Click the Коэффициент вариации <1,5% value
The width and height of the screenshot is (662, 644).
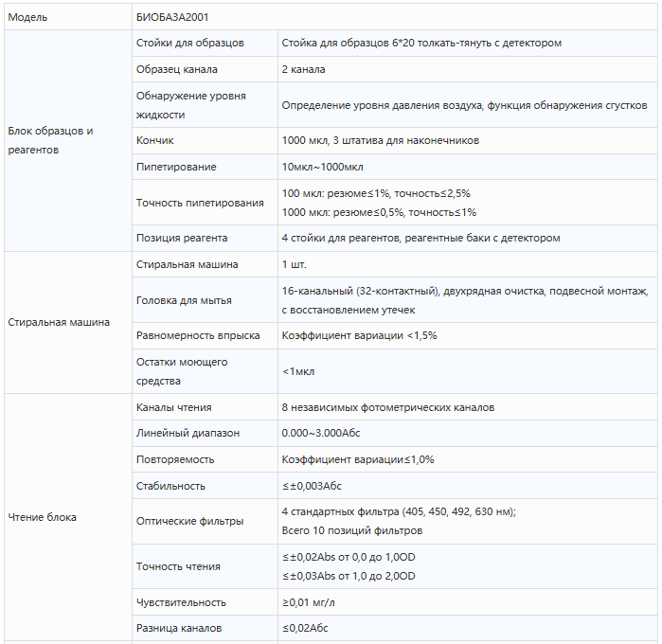359,335
